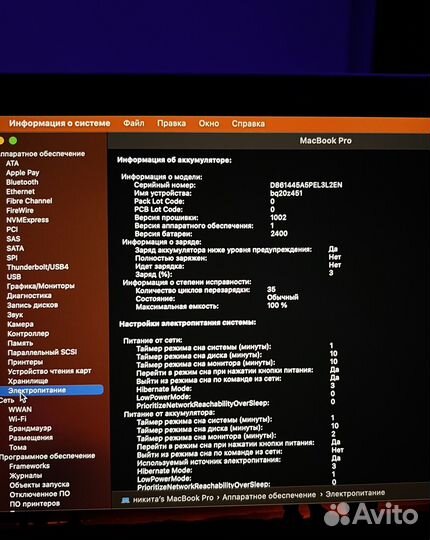The height and width of the screenshot is (540, 430).
Task: Select SAS in the sidebar
Action: pos(13,239)
